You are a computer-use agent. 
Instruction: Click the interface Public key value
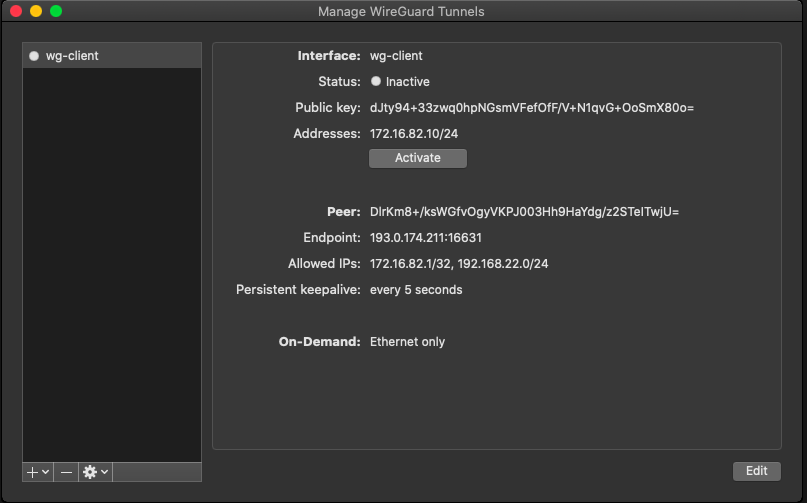(531, 108)
